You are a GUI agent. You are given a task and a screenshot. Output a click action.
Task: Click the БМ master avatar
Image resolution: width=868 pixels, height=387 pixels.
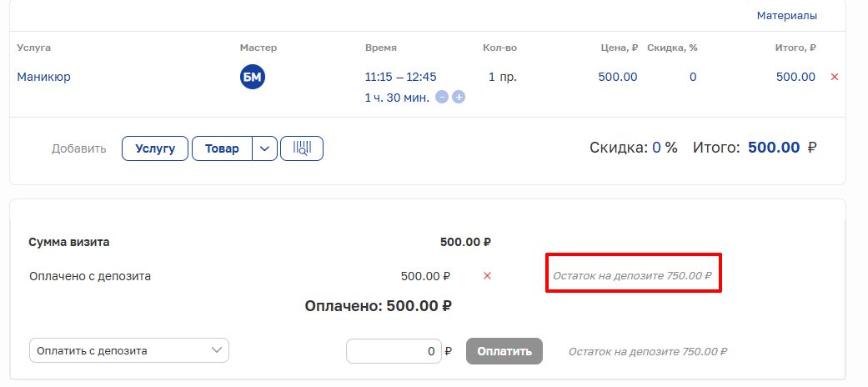[x=252, y=78]
